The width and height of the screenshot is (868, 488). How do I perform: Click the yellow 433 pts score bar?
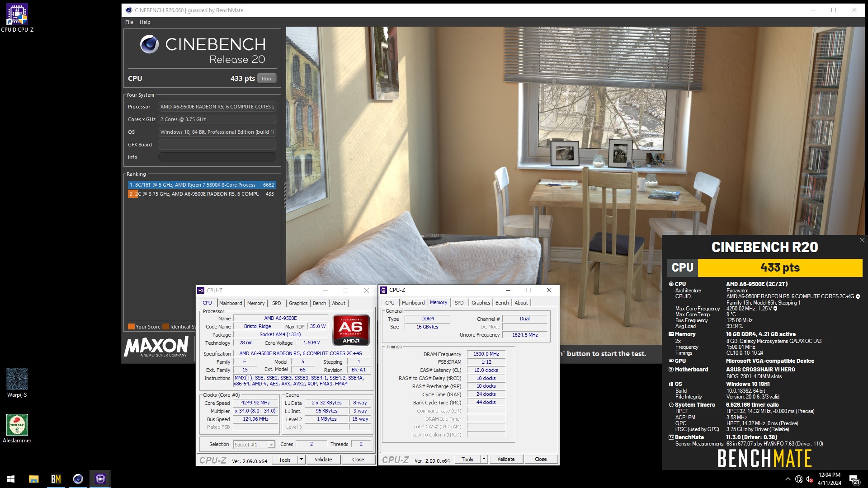click(x=780, y=268)
